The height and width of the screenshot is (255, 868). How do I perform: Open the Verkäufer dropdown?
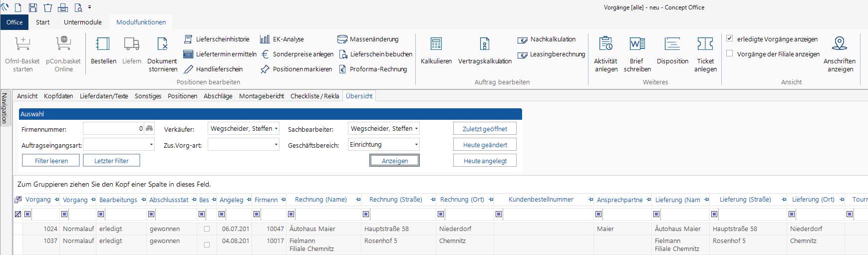tap(276, 129)
